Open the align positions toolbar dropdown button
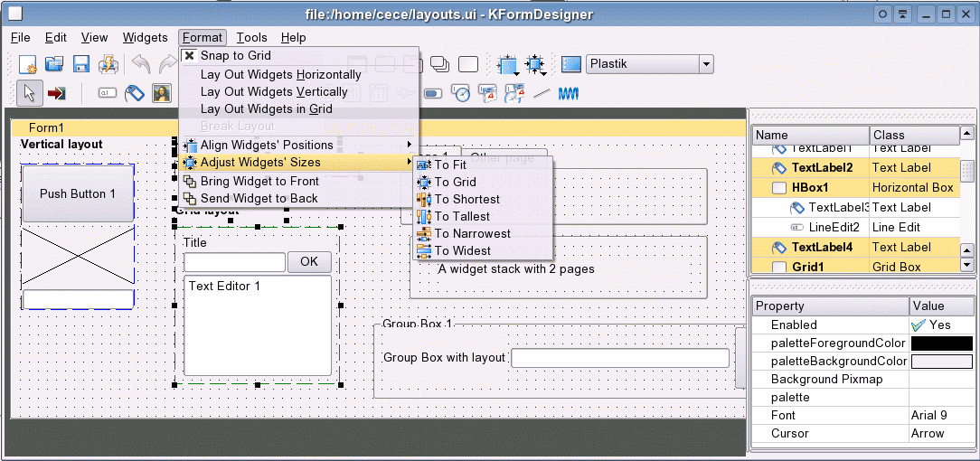Image resolution: width=980 pixels, height=461 pixels. pos(508,64)
